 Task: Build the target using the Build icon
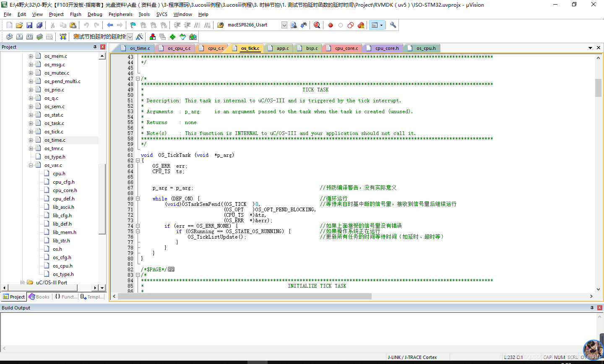pyautogui.click(x=19, y=37)
